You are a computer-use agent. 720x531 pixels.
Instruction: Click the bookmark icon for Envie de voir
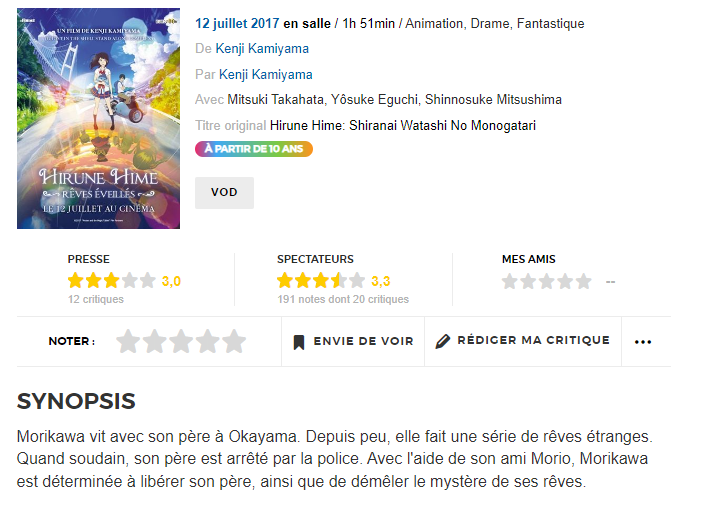[299, 342]
